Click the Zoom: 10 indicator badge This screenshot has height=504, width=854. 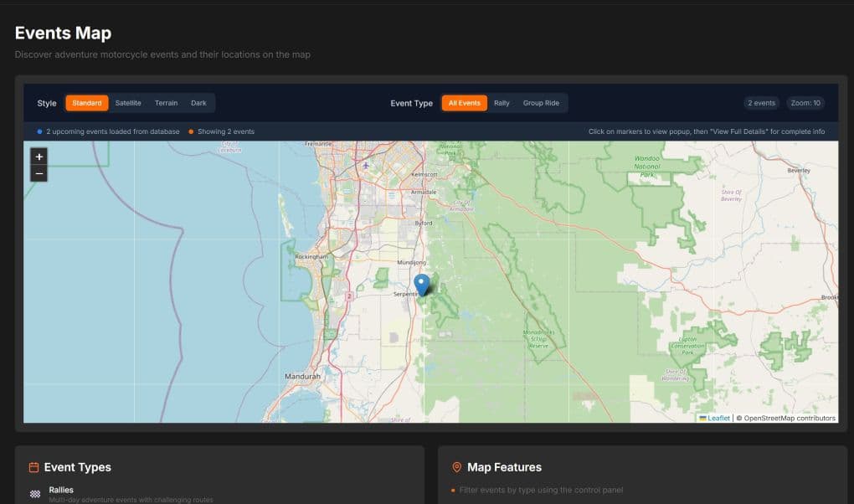coord(805,102)
